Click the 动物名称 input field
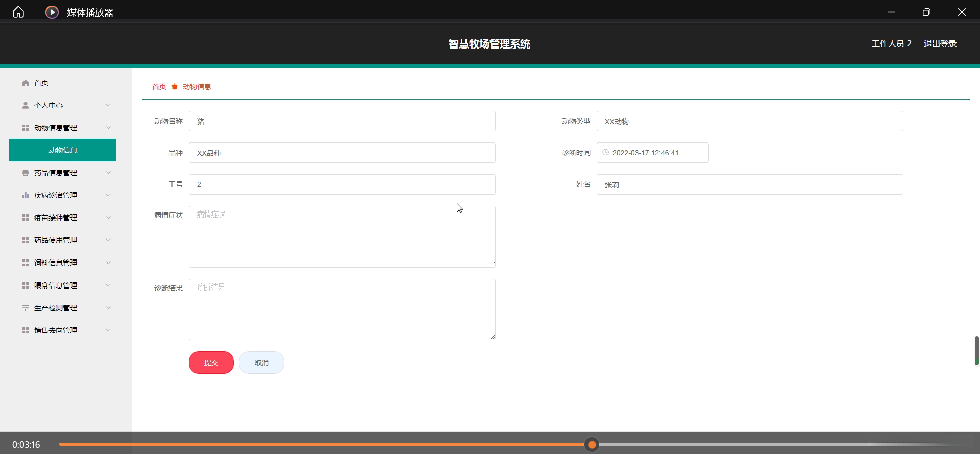The height and width of the screenshot is (454, 980). pos(342,121)
